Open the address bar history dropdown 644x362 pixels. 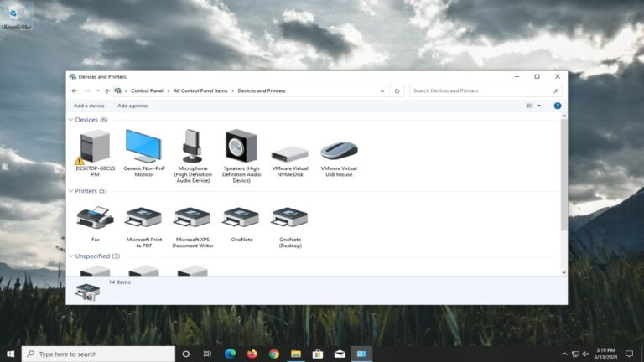click(382, 90)
